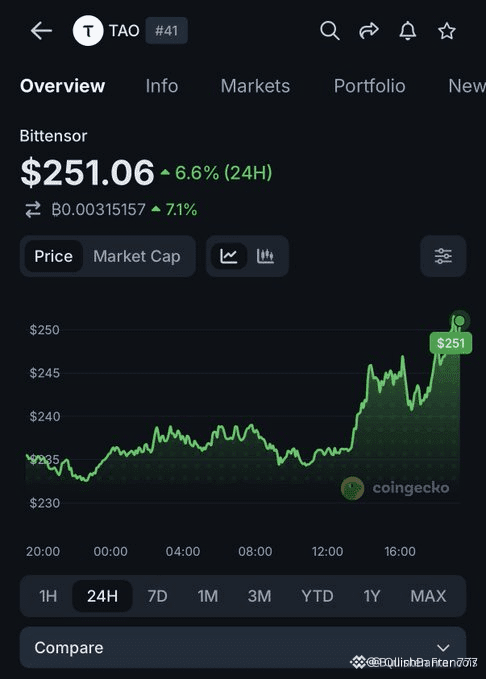Click the current price marker on chart
The width and height of the screenshot is (486, 679).
[460, 321]
